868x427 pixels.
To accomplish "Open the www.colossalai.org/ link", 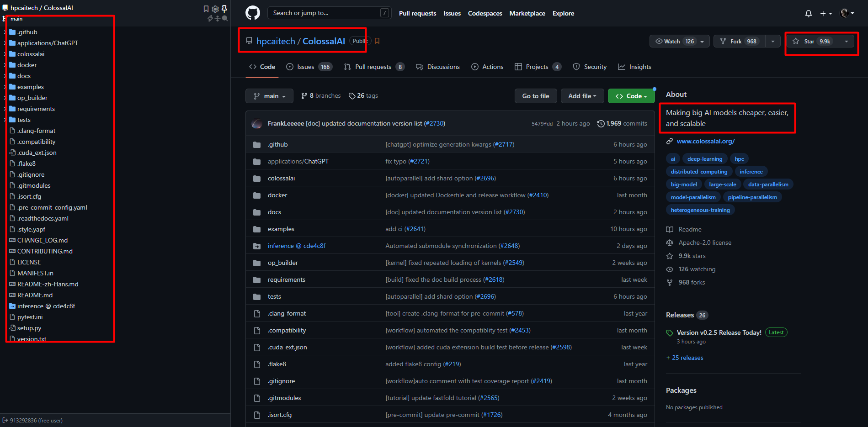I will 706,142.
